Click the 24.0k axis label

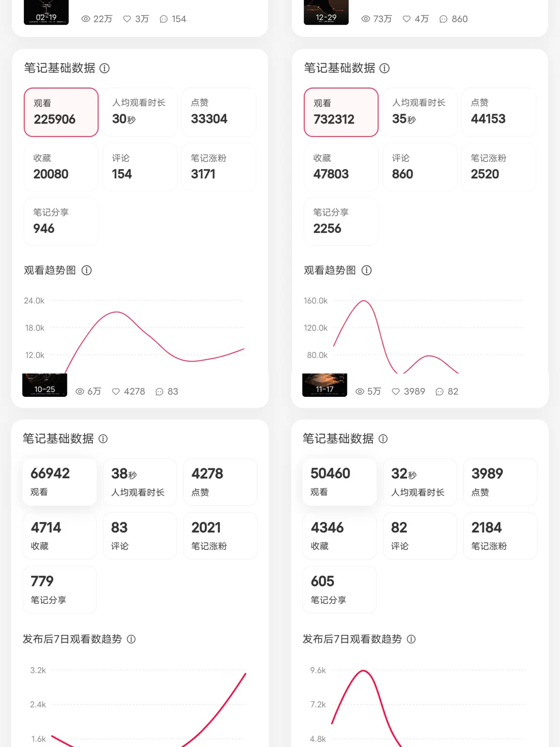(x=34, y=301)
